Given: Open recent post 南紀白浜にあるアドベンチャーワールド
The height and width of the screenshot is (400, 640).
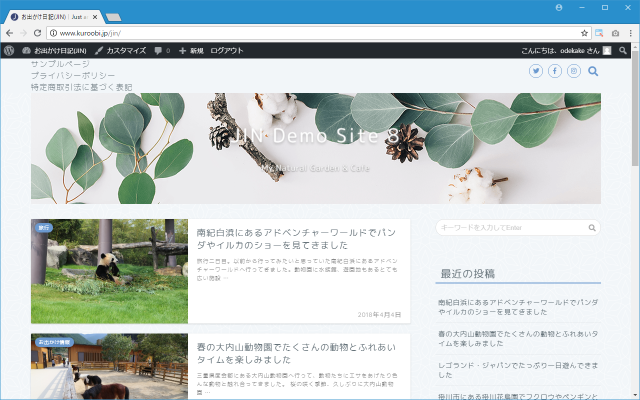Looking at the screenshot, I should coord(518,307).
